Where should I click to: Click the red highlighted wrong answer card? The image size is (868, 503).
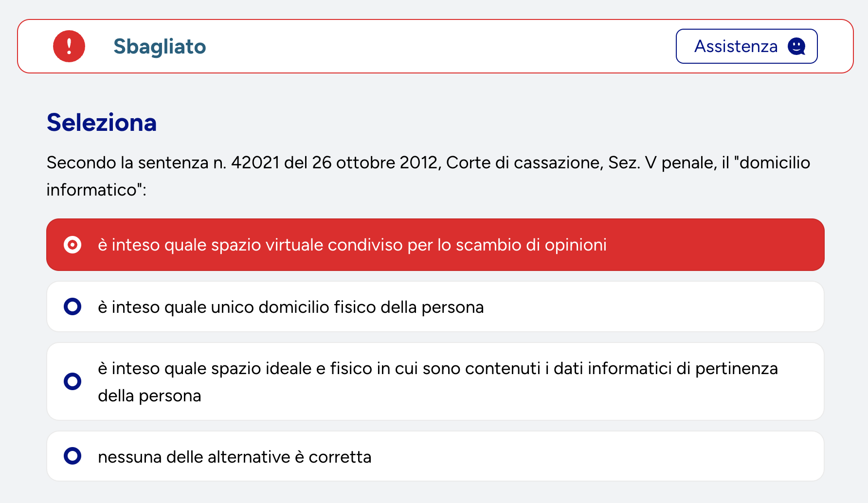click(x=705, y=245)
